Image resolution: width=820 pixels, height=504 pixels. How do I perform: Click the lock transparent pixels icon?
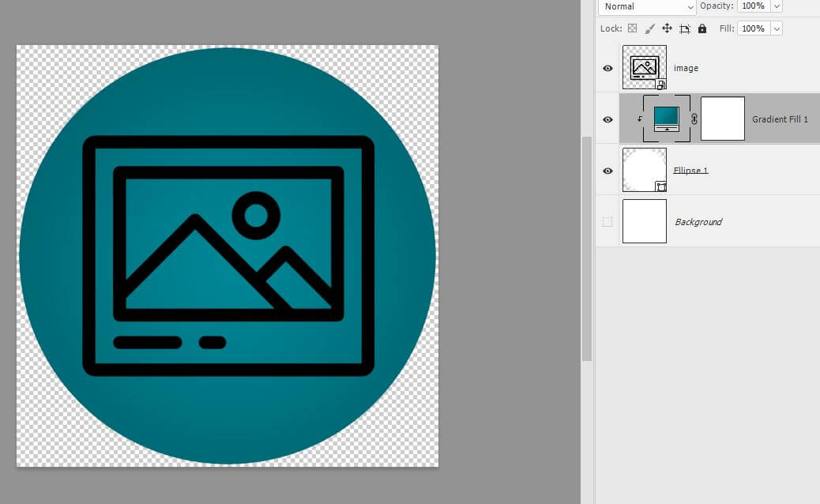click(632, 28)
